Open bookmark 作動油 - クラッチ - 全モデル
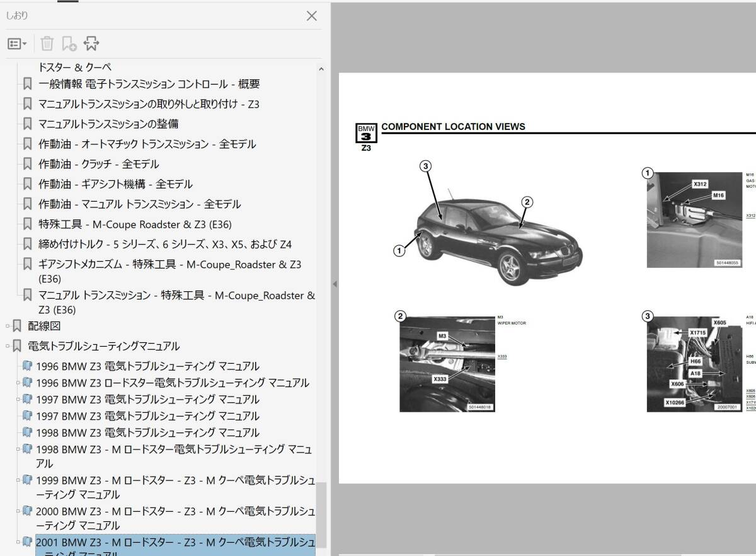Screen dimensions: 756x556 pos(99,165)
